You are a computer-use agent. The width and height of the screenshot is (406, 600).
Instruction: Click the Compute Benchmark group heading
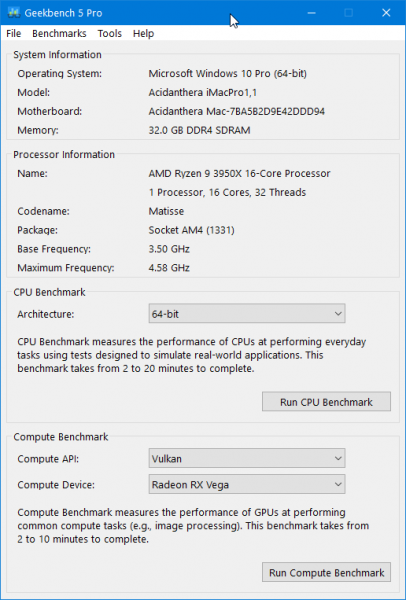click(61, 437)
